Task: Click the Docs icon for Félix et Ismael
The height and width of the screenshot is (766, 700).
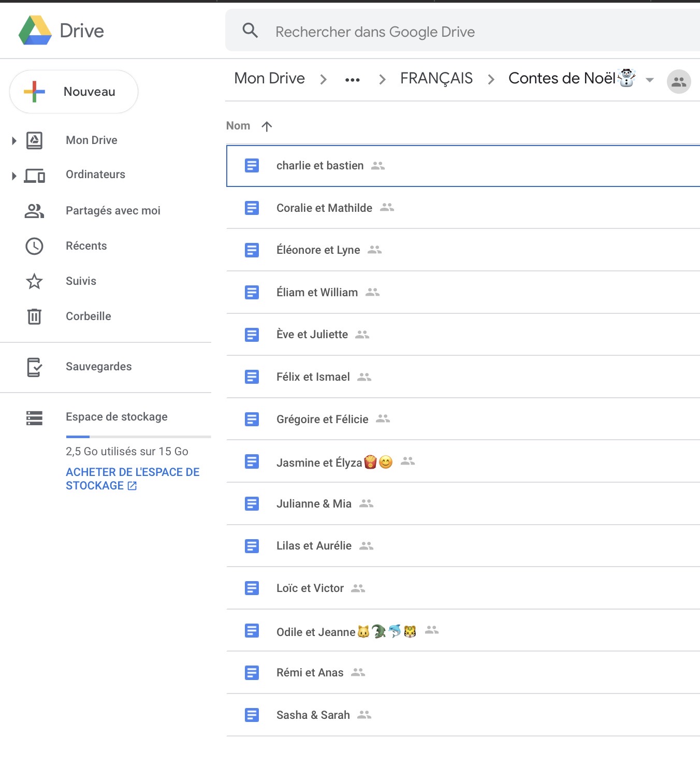Action: pyautogui.click(x=252, y=377)
